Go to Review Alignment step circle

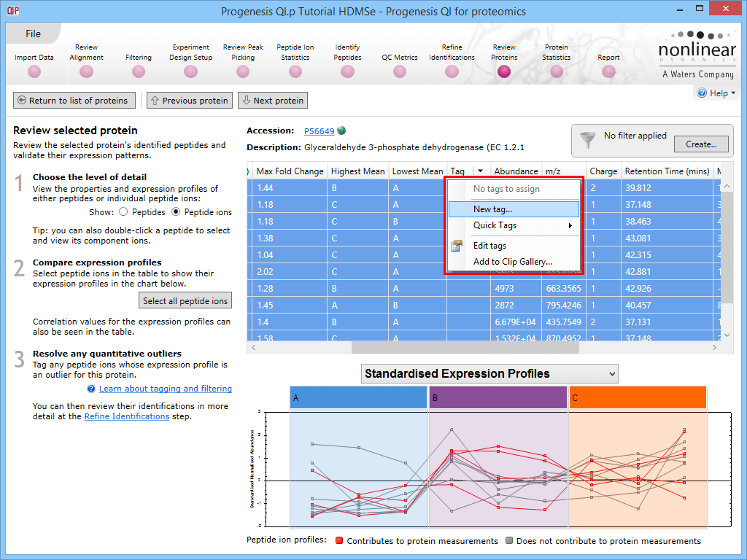coord(86,72)
